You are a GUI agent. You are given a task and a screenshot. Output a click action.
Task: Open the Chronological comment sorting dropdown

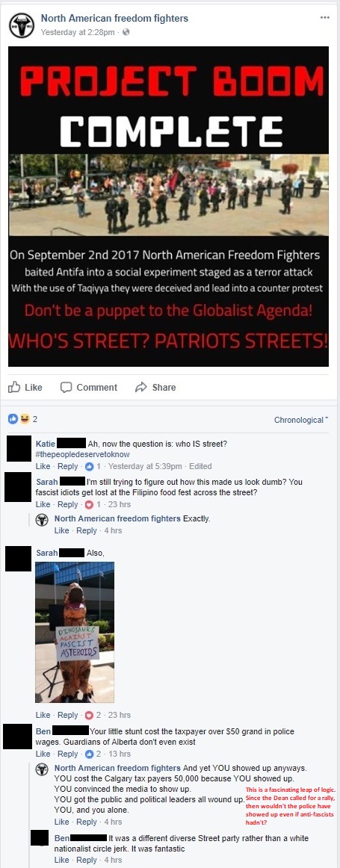point(301,420)
